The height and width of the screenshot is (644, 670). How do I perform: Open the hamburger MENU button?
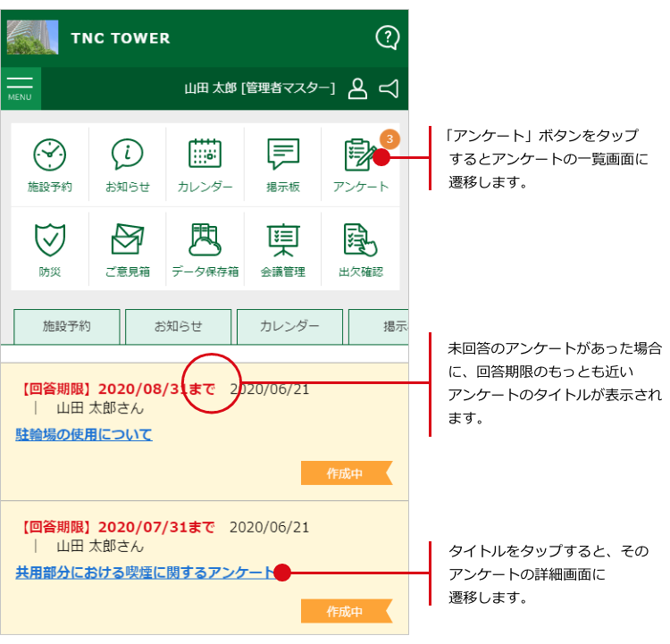click(20, 88)
